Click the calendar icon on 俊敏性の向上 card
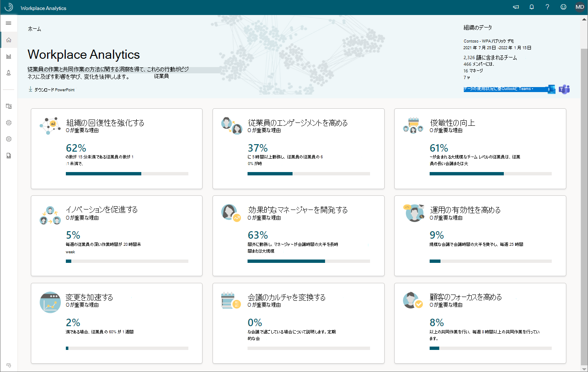 coord(413,126)
